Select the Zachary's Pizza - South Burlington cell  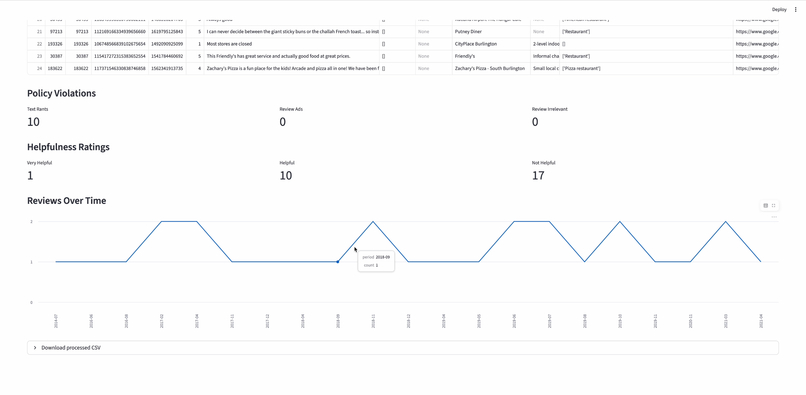coord(491,68)
